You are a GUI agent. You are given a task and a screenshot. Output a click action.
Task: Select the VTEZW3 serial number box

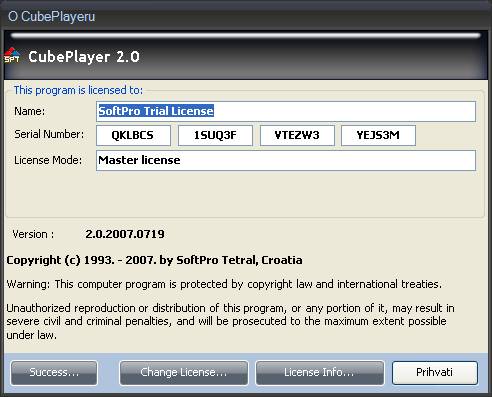click(297, 135)
